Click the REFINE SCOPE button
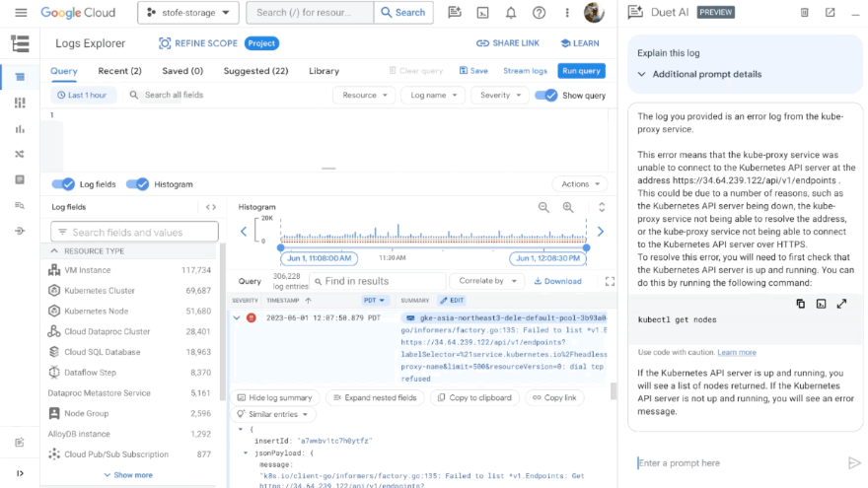Viewport: 868px width, 488px height. 197,43
